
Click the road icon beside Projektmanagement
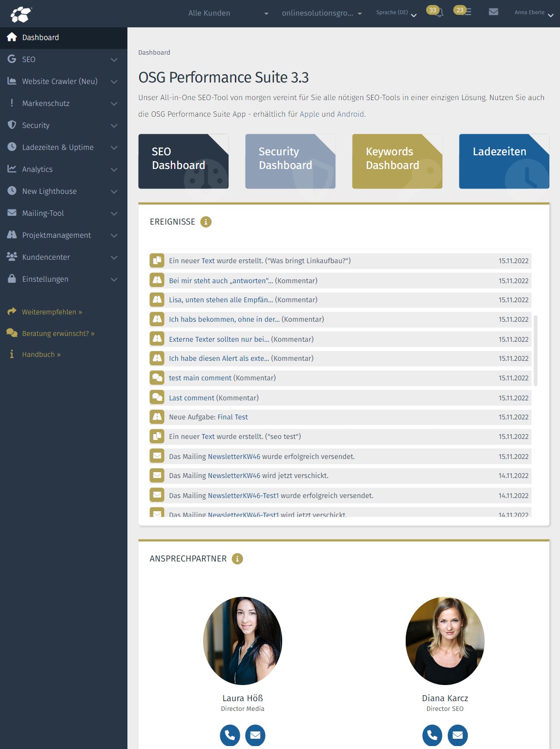tap(12, 235)
